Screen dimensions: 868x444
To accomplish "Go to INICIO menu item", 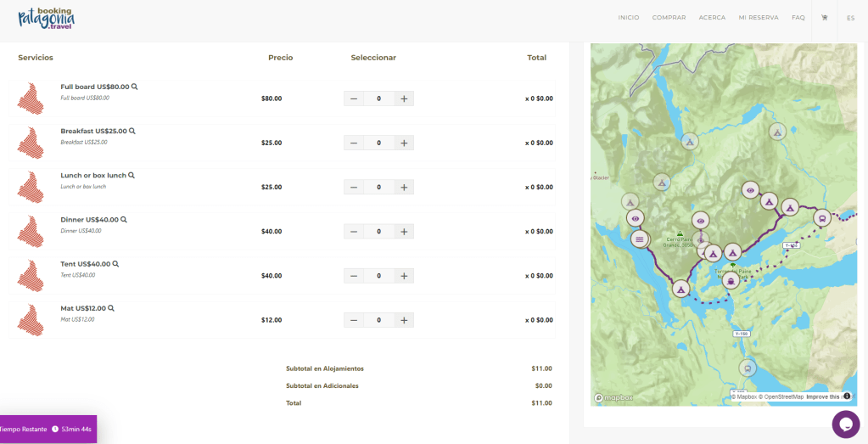I will 628,18.
